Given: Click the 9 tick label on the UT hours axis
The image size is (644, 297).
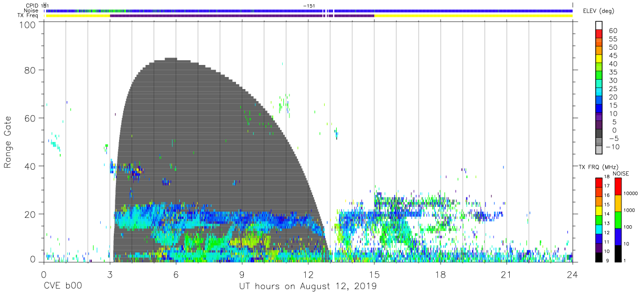Looking at the screenshot, I should 242,274.
